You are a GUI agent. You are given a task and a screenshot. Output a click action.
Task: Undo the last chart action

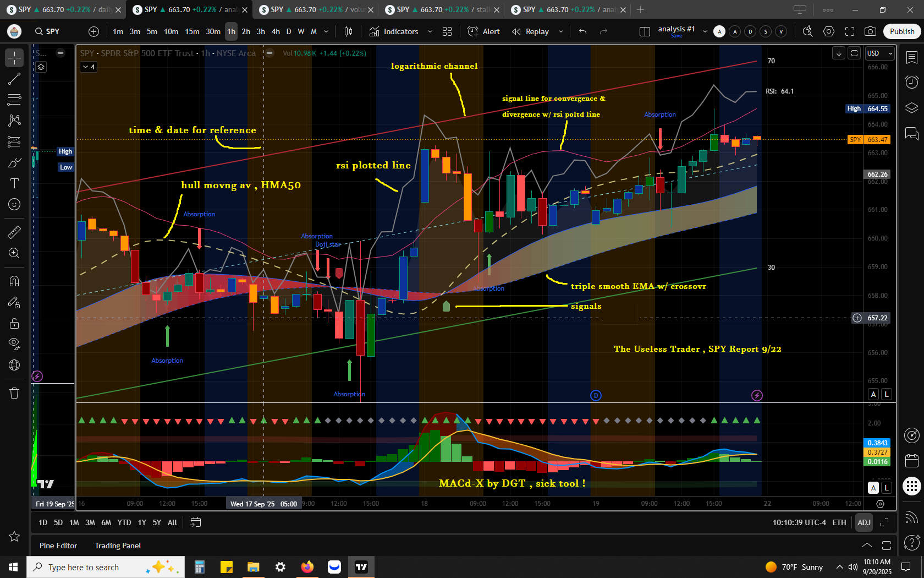pyautogui.click(x=583, y=31)
